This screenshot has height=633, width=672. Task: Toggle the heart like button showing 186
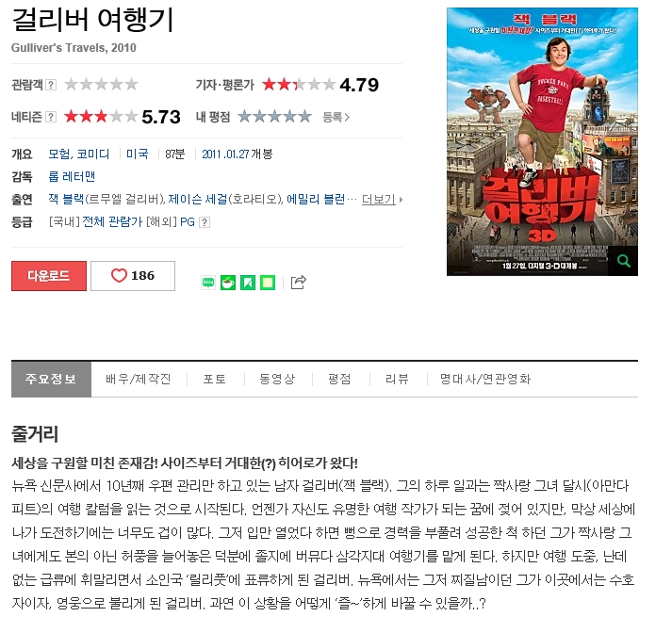click(133, 276)
